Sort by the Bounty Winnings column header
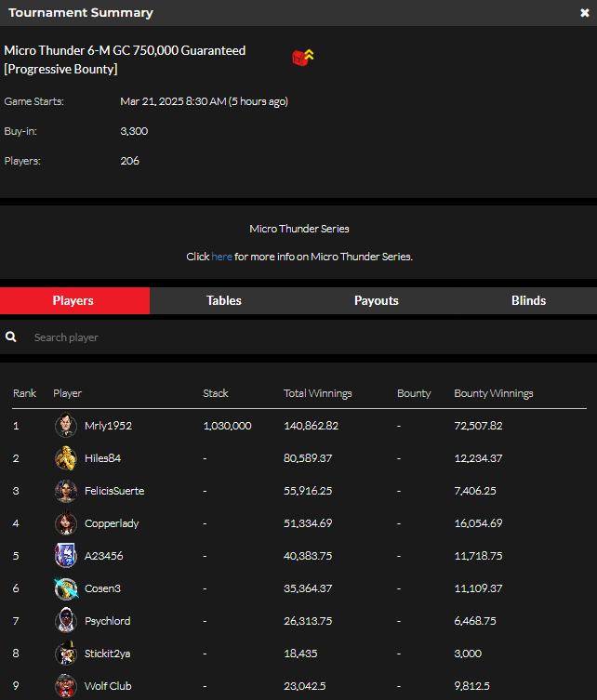This screenshot has height=700, width=597. tap(494, 393)
